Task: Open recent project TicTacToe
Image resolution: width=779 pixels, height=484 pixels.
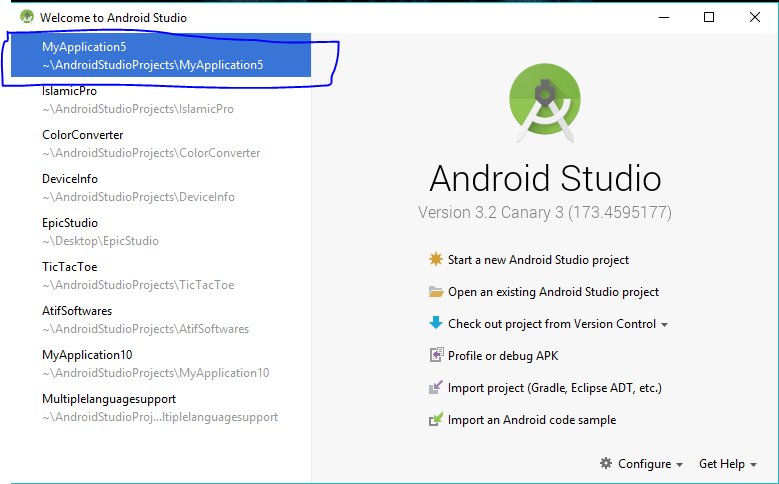Action: [161, 275]
